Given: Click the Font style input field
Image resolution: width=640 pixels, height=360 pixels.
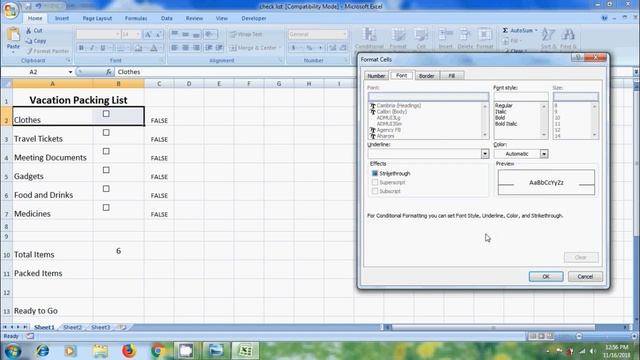Looking at the screenshot, I should [x=521, y=97].
